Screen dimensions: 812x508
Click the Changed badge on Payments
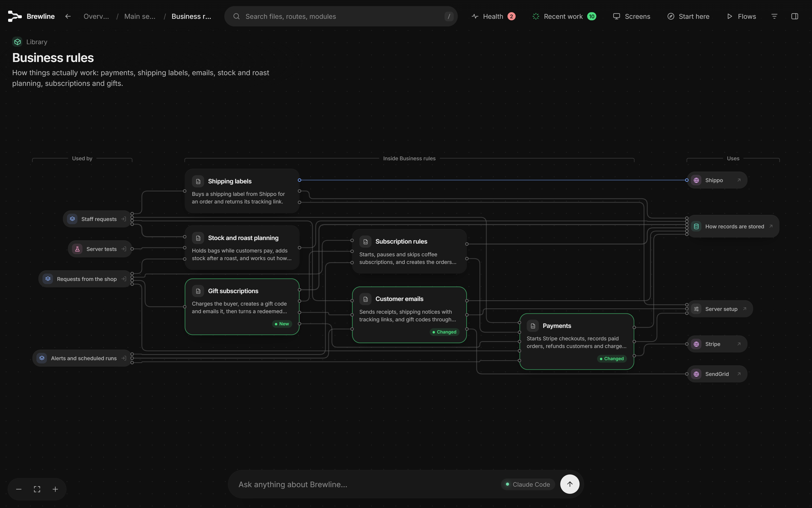[x=612, y=359]
